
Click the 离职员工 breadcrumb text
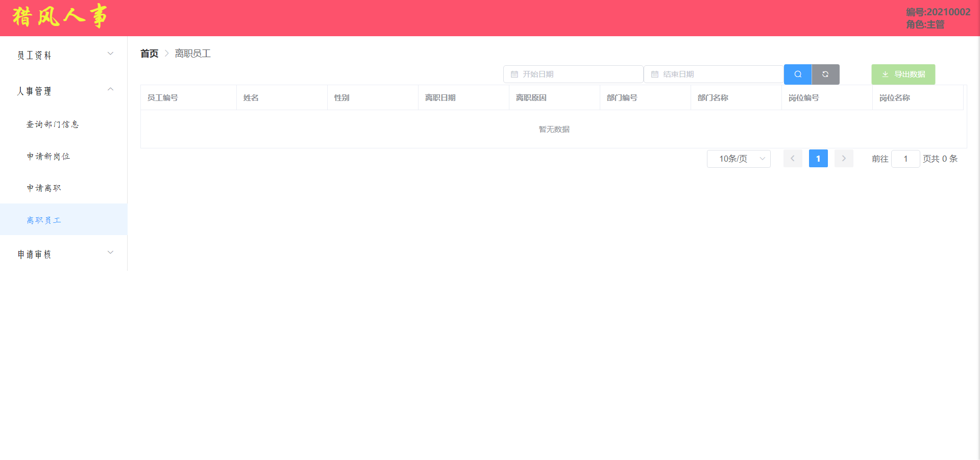coord(193,54)
